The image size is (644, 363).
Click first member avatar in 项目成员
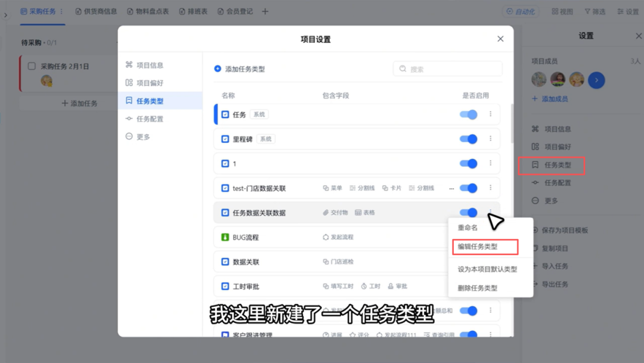click(x=539, y=79)
